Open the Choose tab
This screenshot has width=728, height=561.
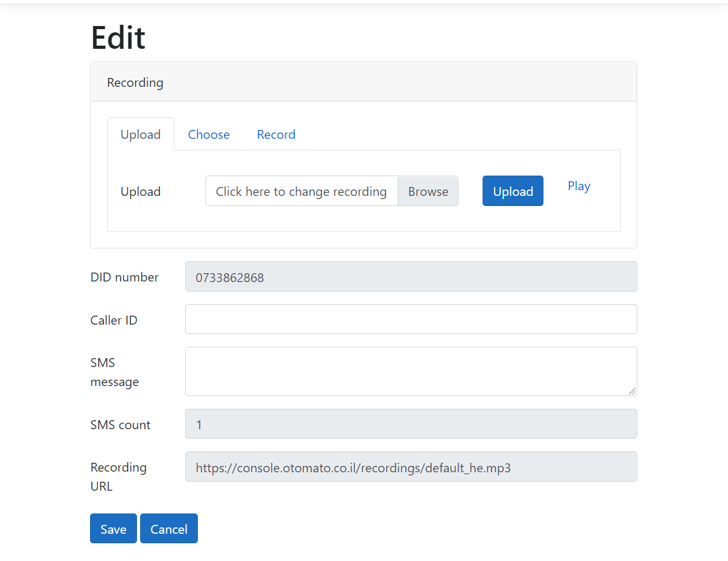(x=209, y=134)
